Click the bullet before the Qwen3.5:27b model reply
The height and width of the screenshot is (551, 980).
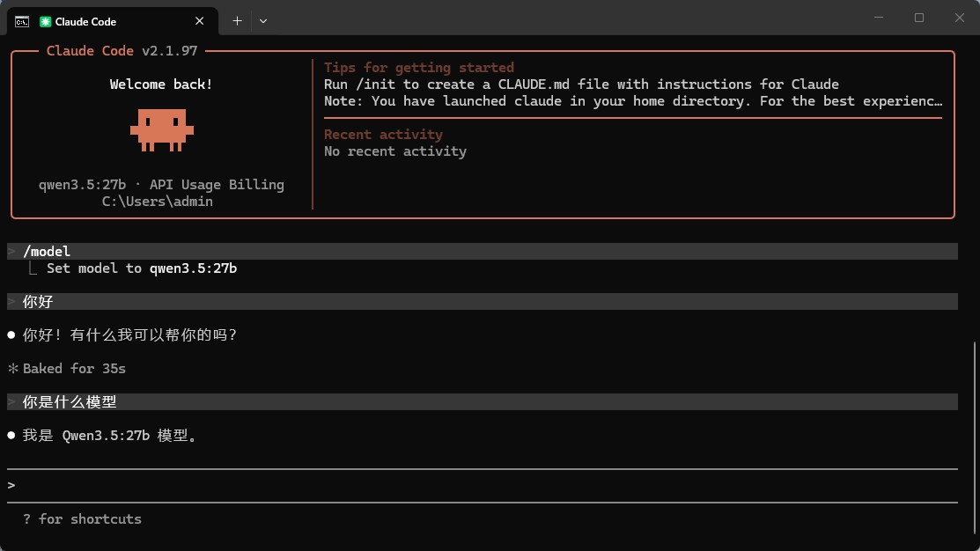click(x=11, y=436)
